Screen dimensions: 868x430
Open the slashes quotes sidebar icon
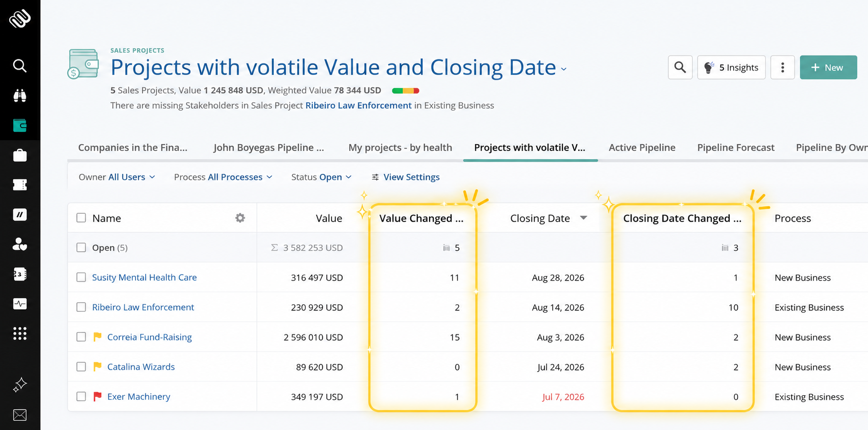coord(20,215)
